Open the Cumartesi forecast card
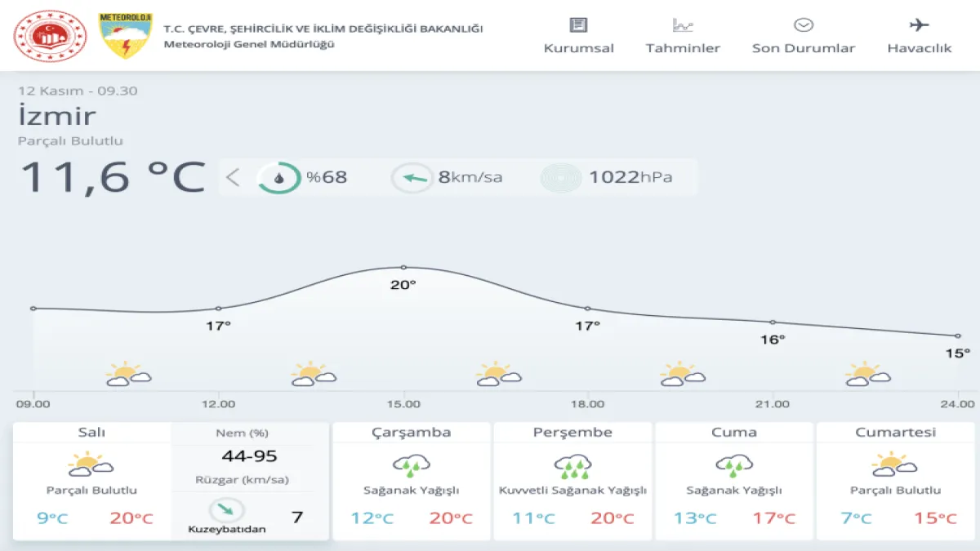Image resolution: width=980 pixels, height=551 pixels. (x=895, y=481)
